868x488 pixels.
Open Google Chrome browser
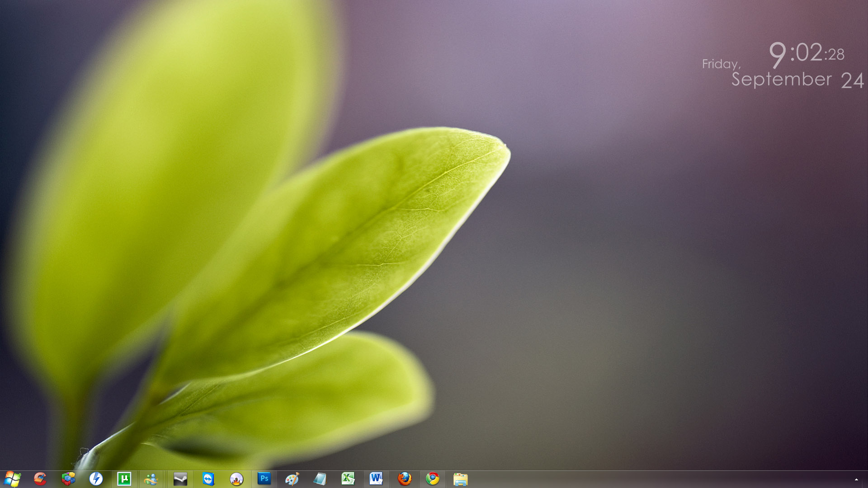(x=433, y=479)
